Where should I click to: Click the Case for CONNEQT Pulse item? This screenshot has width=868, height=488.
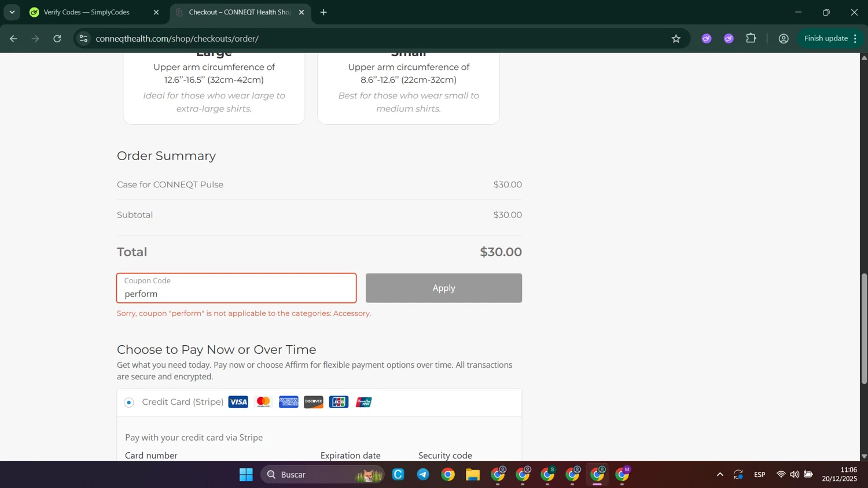point(170,185)
